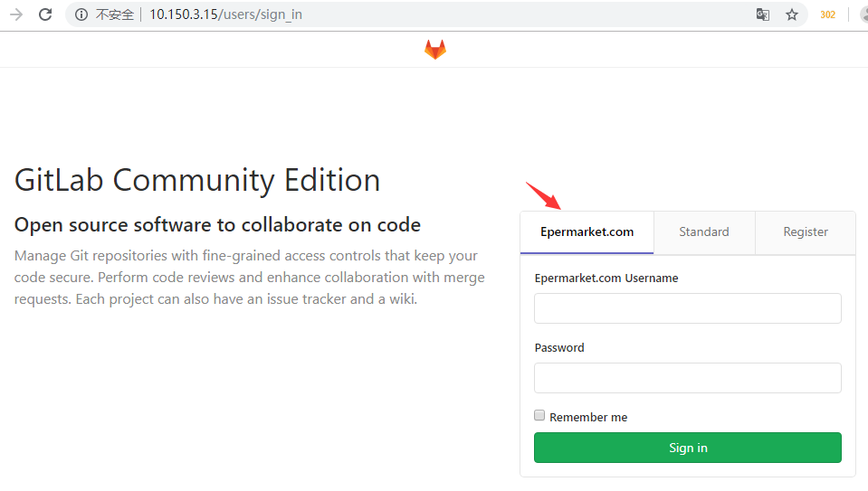The width and height of the screenshot is (868, 491).
Task: Open the Register tab
Action: coord(806,232)
